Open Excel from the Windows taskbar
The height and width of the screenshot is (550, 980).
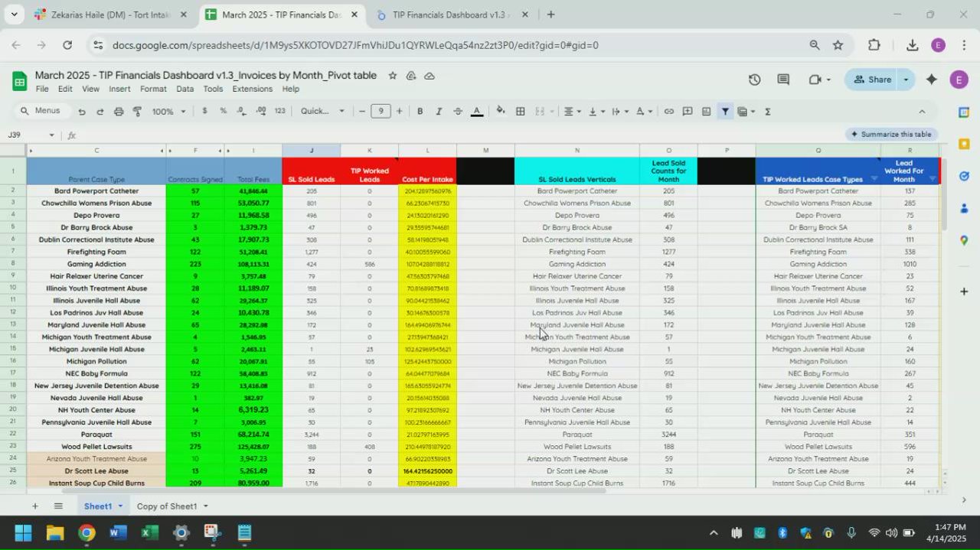click(149, 532)
